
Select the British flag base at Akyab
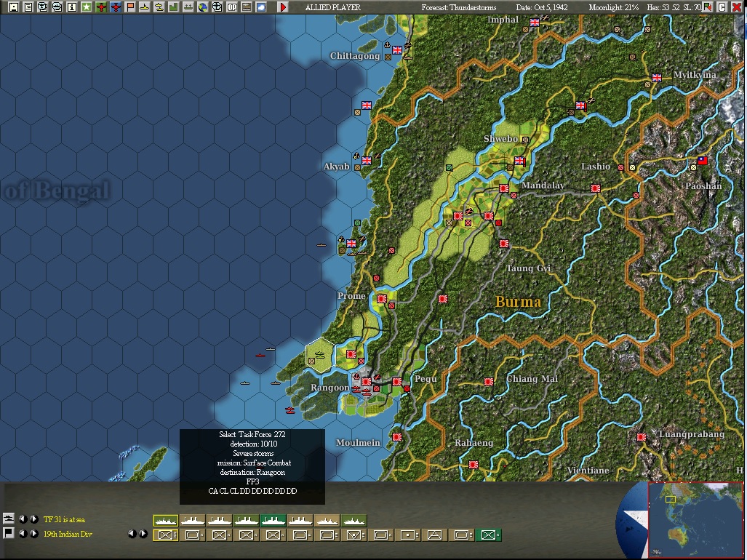(367, 161)
